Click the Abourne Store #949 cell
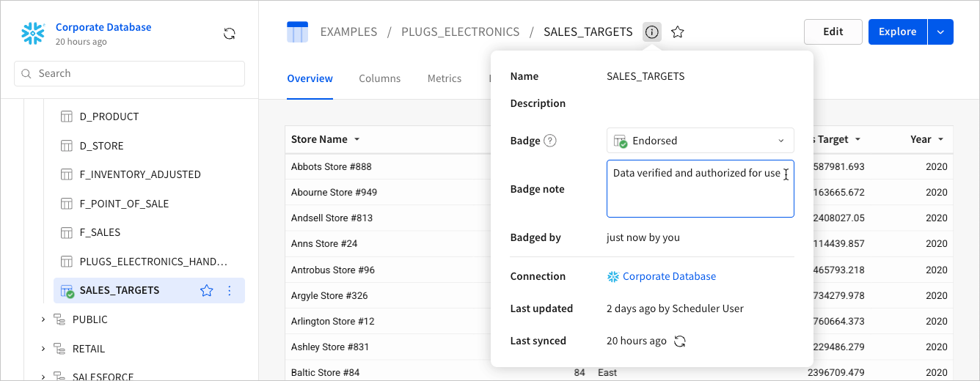The height and width of the screenshot is (381, 980). (x=334, y=193)
